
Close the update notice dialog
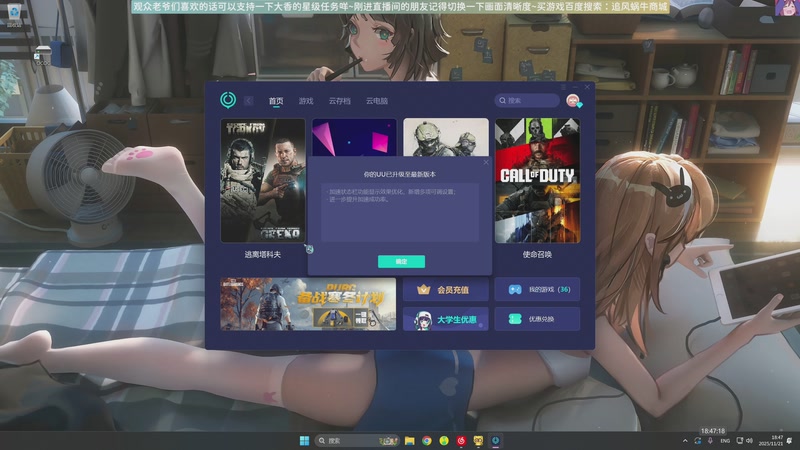[486, 162]
